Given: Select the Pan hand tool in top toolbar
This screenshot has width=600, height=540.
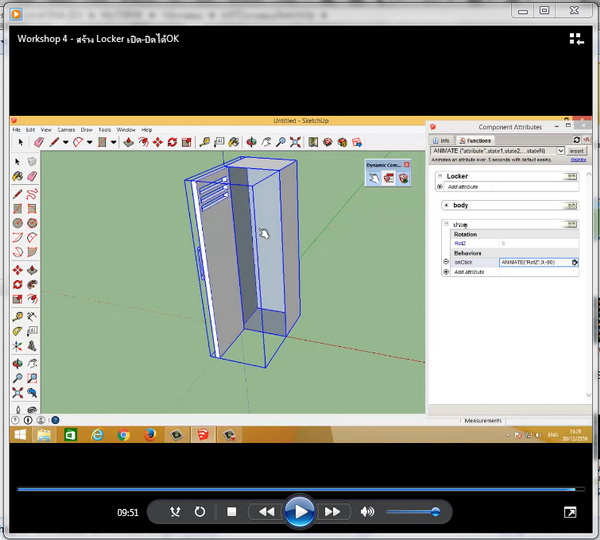Looking at the screenshot, I should (x=266, y=142).
